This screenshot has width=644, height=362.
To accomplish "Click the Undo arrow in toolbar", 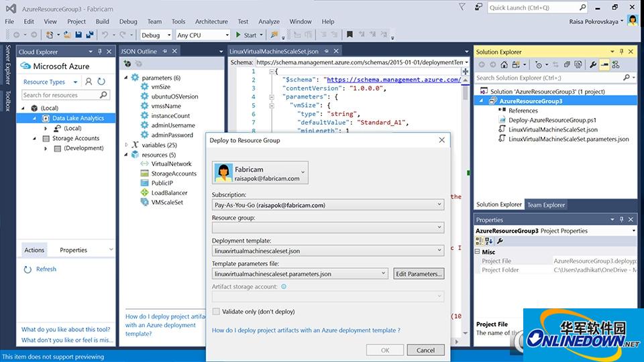I will click(105, 36).
